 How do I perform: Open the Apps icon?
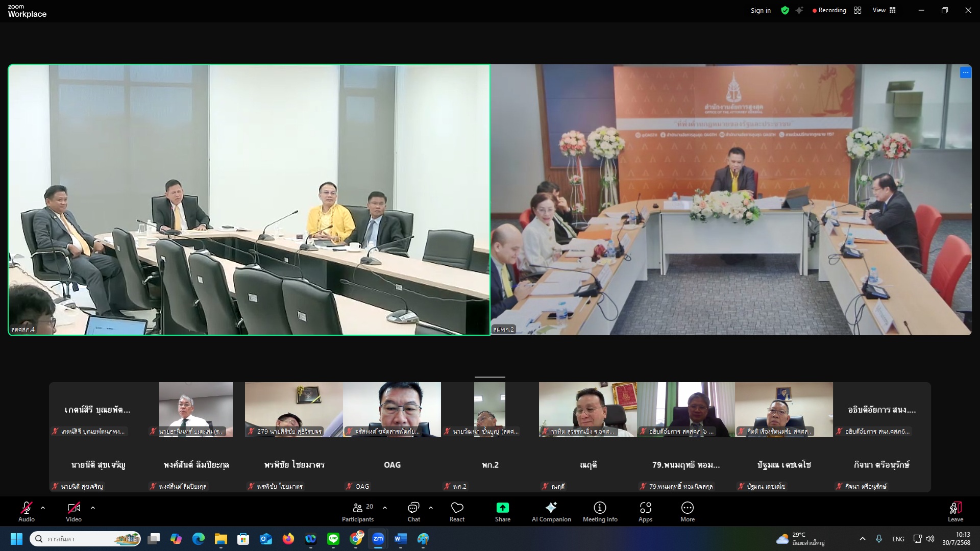coord(645,508)
